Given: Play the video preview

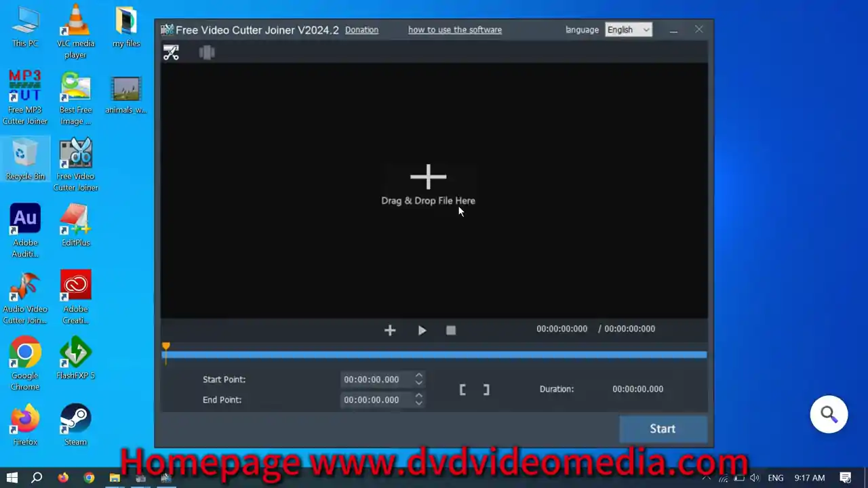Looking at the screenshot, I should click(x=422, y=330).
